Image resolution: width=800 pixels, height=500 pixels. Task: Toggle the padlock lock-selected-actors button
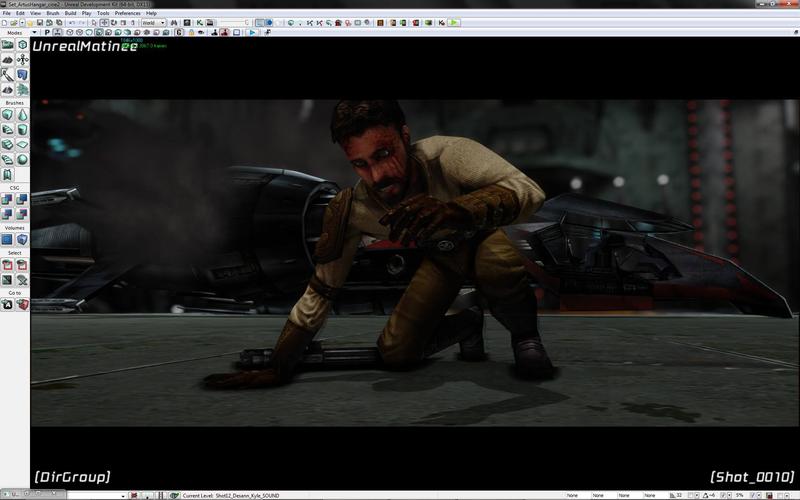[191, 33]
